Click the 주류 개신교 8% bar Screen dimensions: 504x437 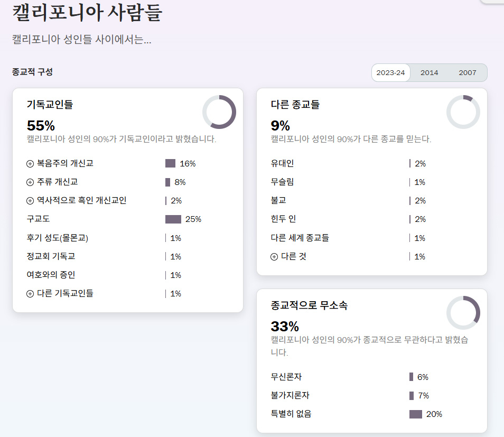[168, 182]
